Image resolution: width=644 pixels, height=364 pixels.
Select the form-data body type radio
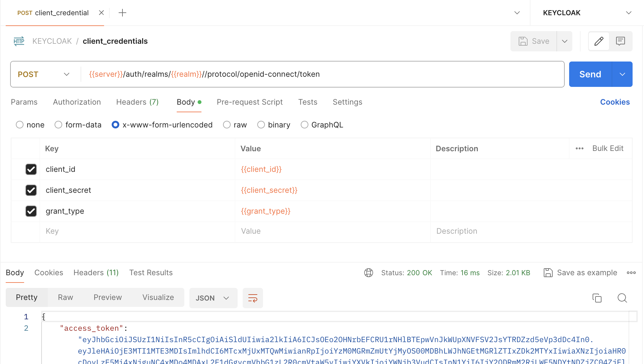pyautogui.click(x=58, y=125)
